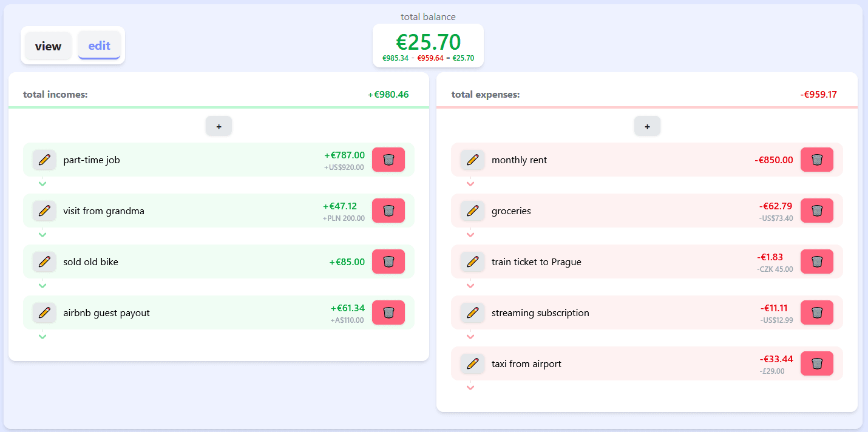Click the €25.70 total balance card
Viewport: 868px width, 432px height.
tap(428, 46)
